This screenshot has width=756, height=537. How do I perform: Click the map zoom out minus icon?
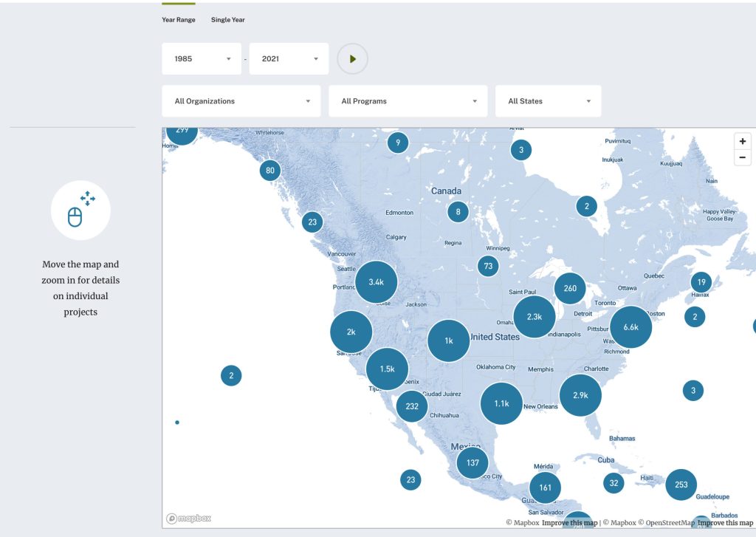click(743, 157)
